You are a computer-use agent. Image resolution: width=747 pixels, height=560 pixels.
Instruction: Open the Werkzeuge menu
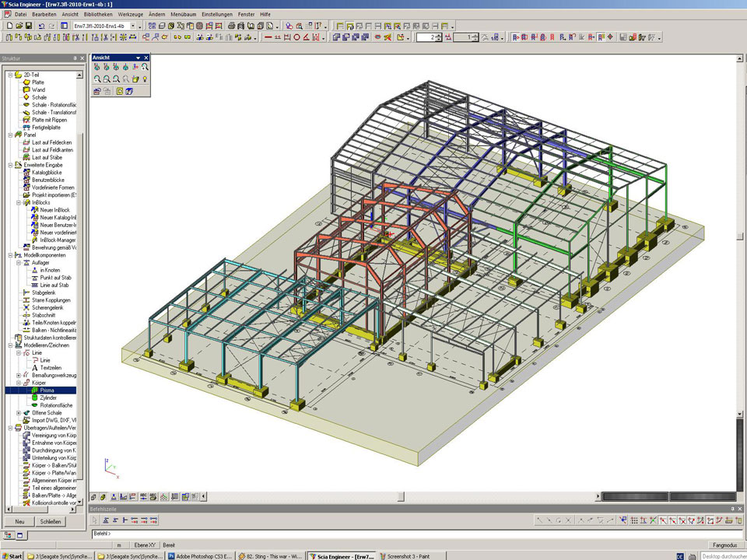[x=131, y=14]
